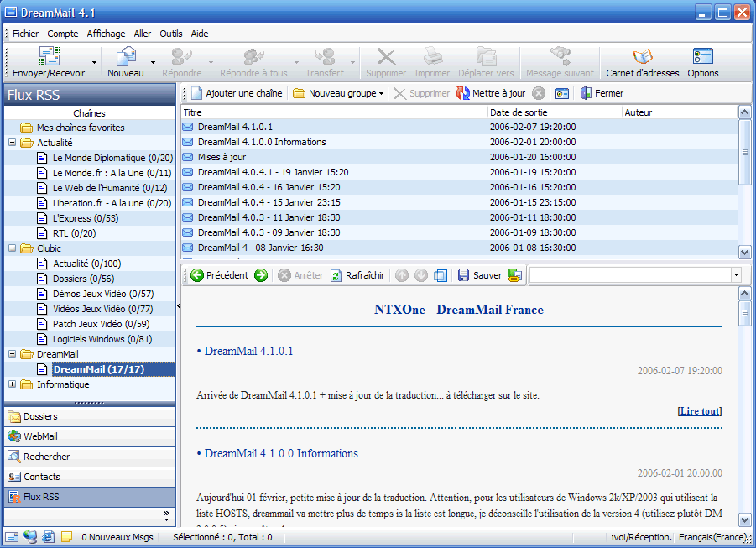
Task: Update feeds with Mettre à jour
Action: [x=491, y=93]
